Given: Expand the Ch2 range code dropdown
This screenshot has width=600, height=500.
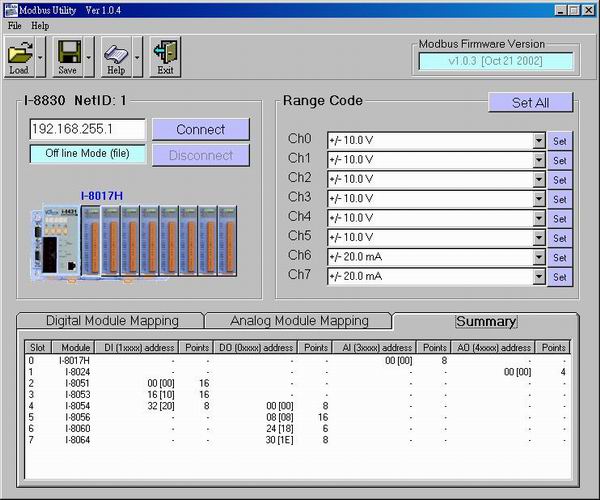Looking at the screenshot, I should point(539,179).
